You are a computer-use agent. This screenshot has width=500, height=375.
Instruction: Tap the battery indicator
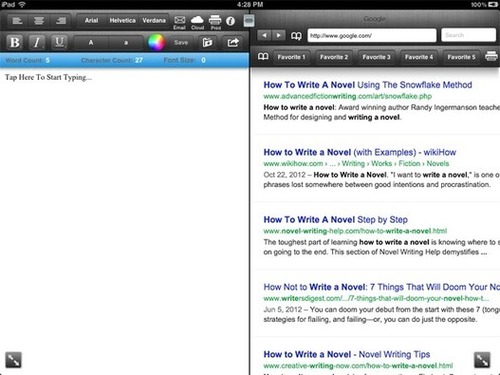pyautogui.click(x=493, y=4)
